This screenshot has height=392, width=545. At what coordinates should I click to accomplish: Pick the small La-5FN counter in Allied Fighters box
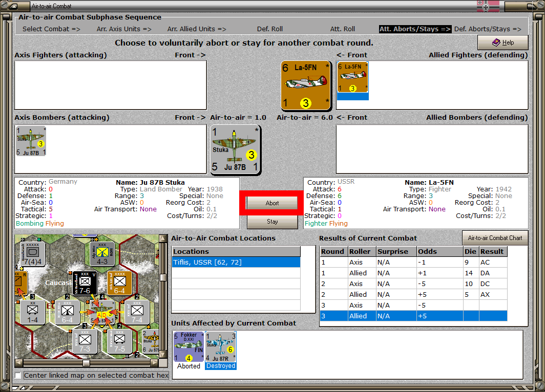tap(352, 77)
